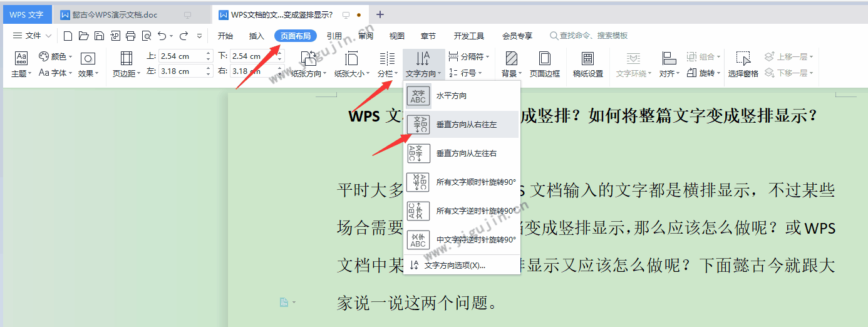Select 垂直方向从左往右 option

coord(462,153)
